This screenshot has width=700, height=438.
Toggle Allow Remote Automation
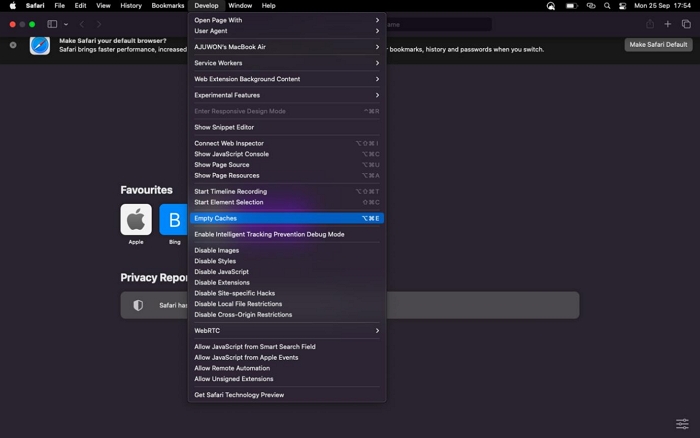coord(287,368)
